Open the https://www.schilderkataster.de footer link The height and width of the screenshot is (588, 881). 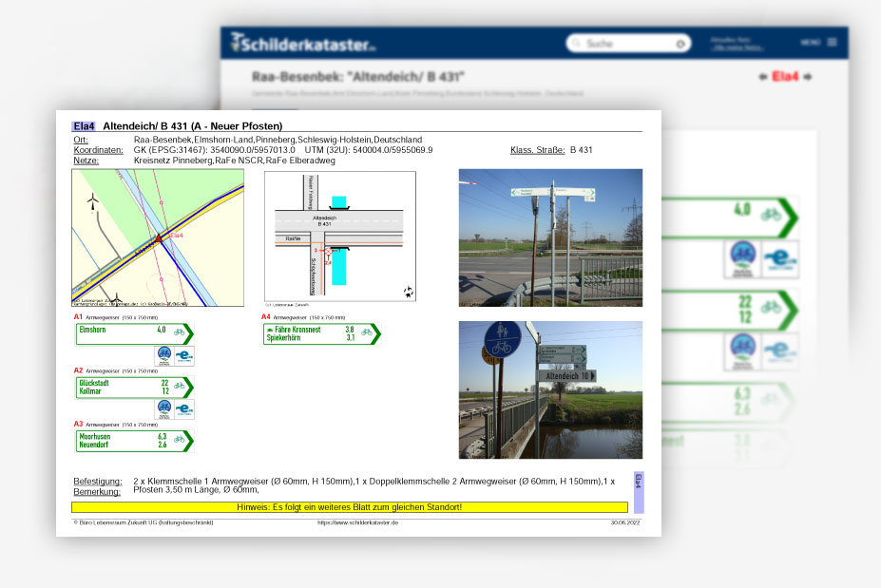click(357, 522)
